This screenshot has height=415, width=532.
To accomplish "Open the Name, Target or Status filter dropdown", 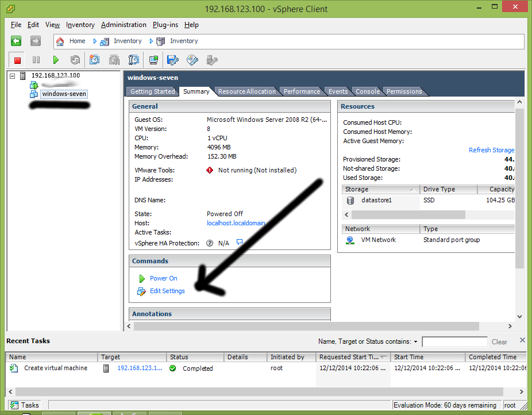I will [x=415, y=341].
